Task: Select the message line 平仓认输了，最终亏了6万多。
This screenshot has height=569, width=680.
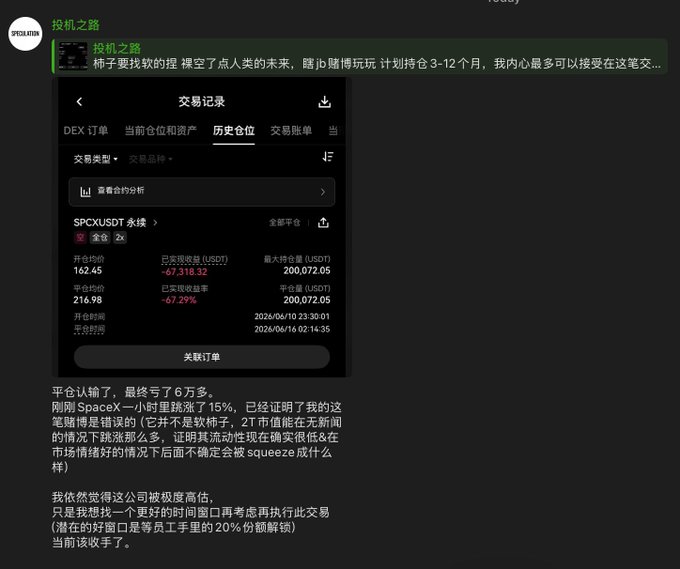Action: [x=133, y=392]
